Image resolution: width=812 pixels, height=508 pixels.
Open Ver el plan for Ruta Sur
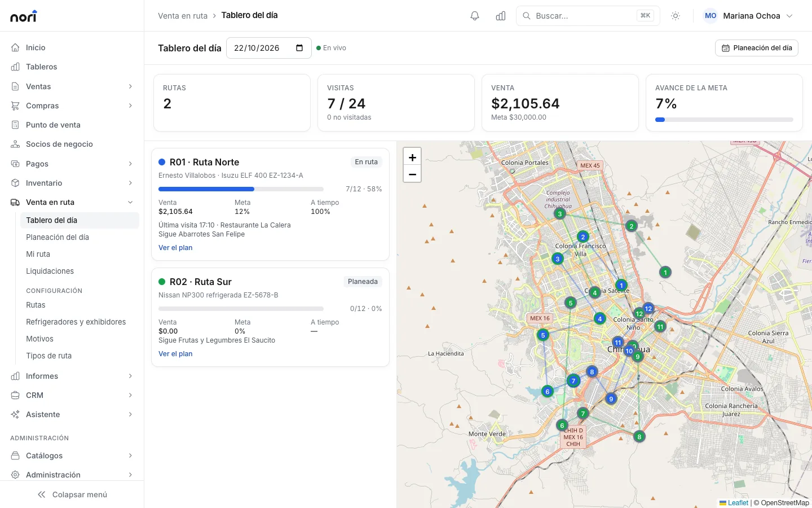[x=175, y=354]
